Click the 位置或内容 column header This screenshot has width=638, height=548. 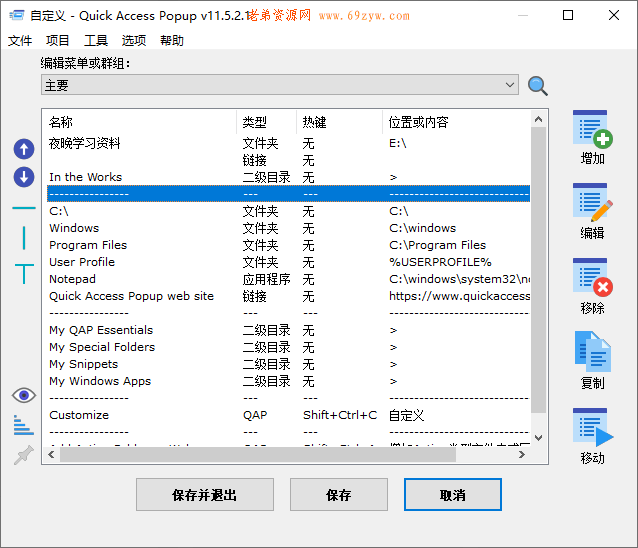pos(457,122)
